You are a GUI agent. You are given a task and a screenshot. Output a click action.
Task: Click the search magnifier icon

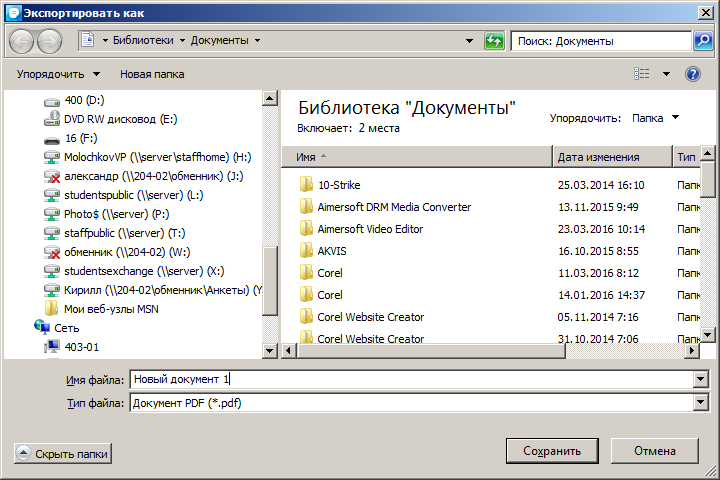(703, 41)
